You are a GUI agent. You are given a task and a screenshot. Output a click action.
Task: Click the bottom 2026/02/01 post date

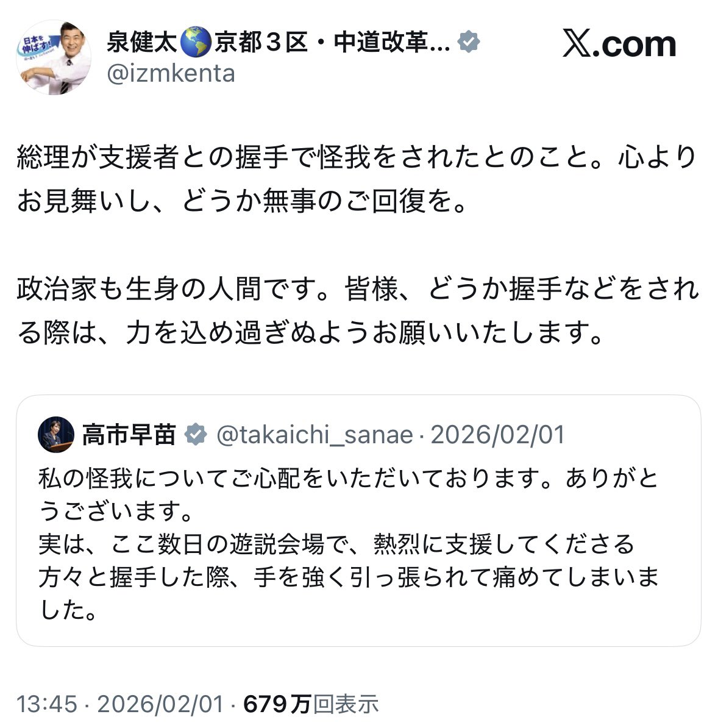[160, 704]
